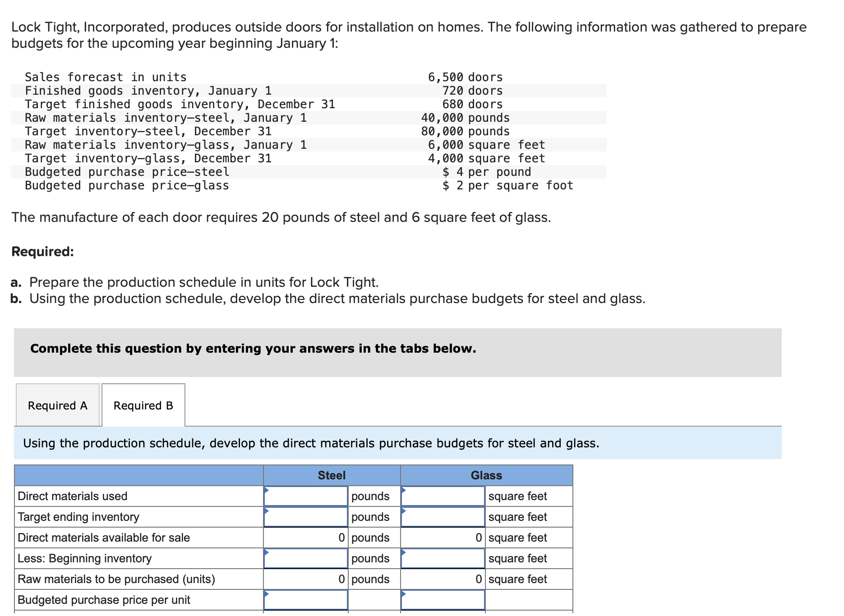Switch to the Required A tab
The width and height of the screenshot is (844, 616).
click(58, 405)
